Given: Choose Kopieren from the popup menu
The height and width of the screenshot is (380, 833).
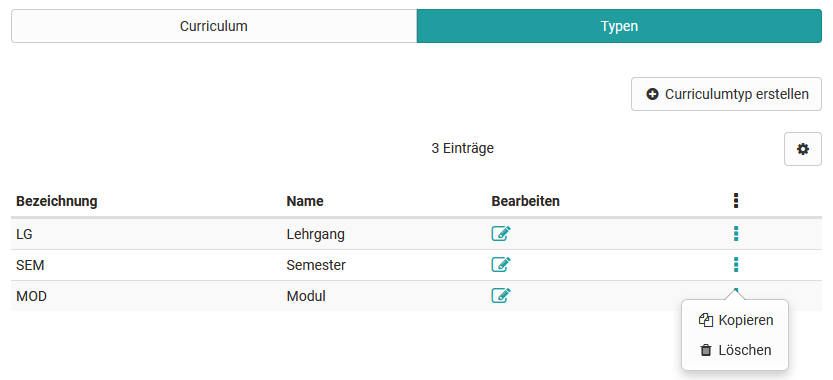Looking at the screenshot, I should click(x=735, y=320).
